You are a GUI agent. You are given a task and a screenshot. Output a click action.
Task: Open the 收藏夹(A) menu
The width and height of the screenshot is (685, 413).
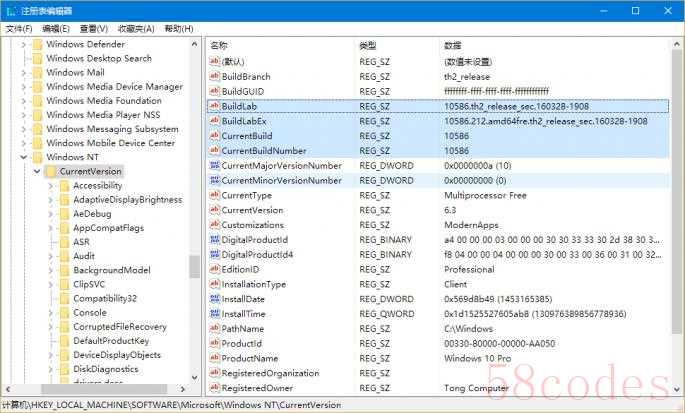pyautogui.click(x=136, y=29)
